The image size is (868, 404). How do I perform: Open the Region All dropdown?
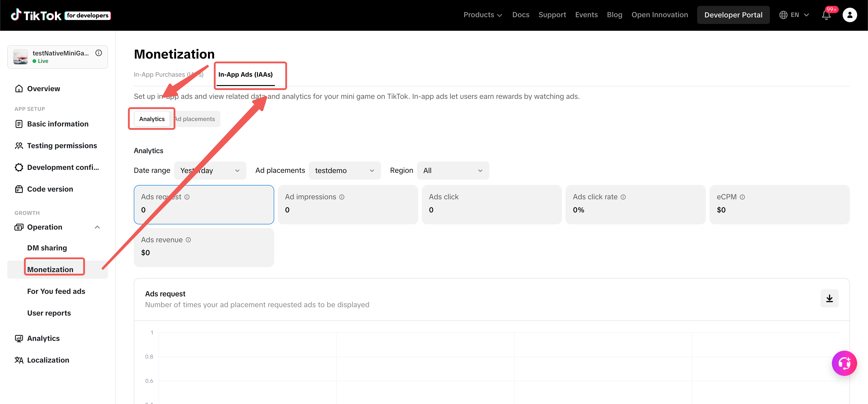click(x=453, y=171)
